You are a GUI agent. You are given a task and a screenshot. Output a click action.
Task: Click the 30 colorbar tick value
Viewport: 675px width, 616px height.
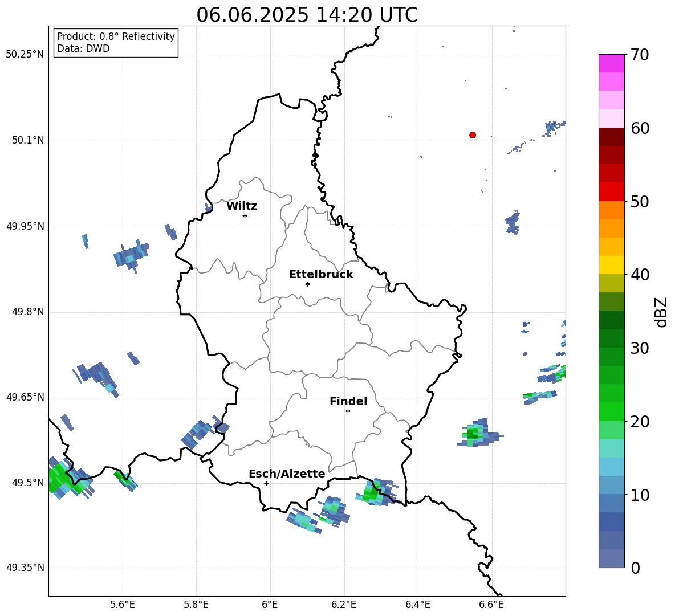pos(640,348)
